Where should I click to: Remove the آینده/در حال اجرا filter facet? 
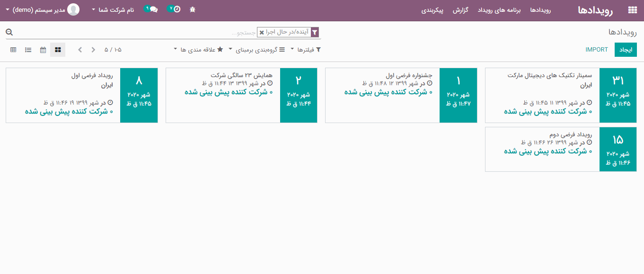[x=262, y=33]
